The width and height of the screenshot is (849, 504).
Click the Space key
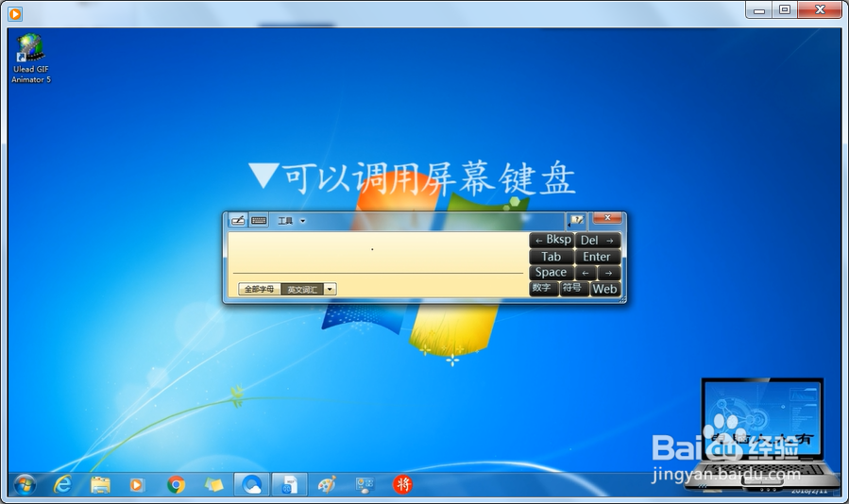coord(552,273)
